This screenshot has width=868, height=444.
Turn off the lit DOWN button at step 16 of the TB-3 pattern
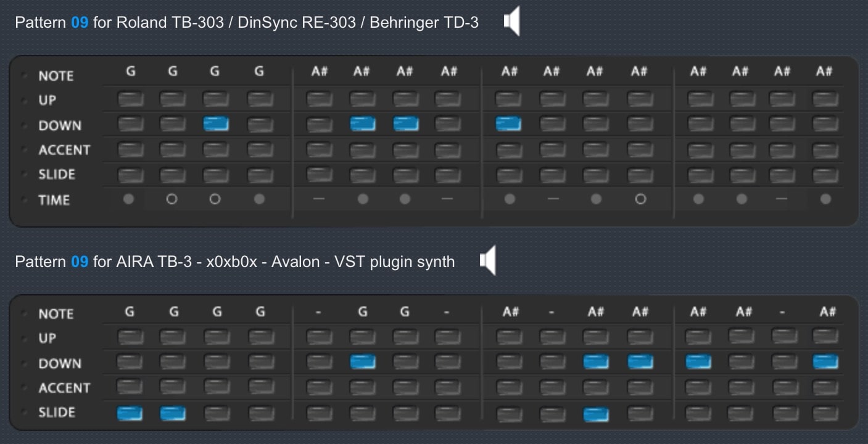click(825, 362)
